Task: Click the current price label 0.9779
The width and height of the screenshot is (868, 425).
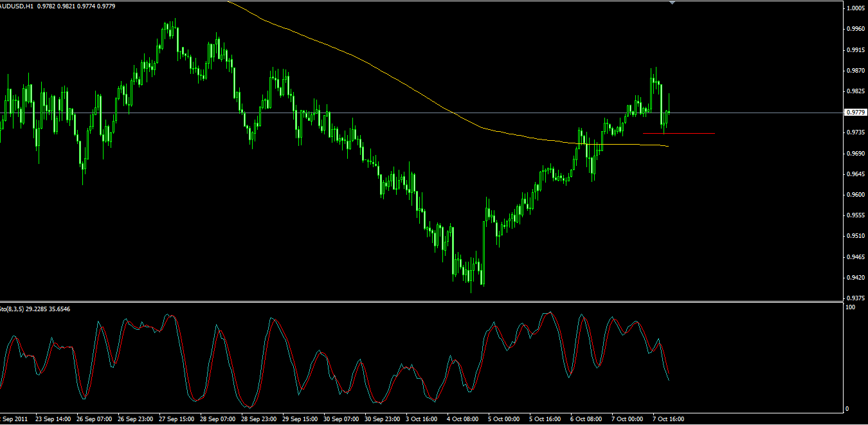Action: [x=854, y=113]
